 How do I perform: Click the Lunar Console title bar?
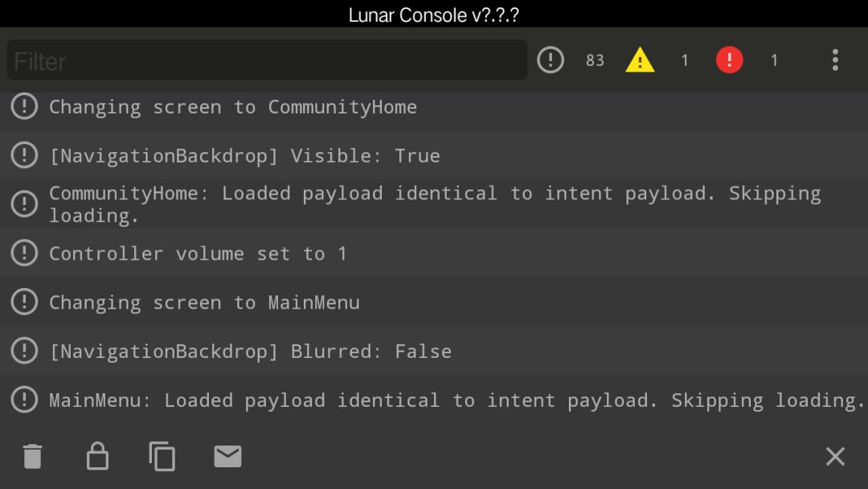click(434, 14)
